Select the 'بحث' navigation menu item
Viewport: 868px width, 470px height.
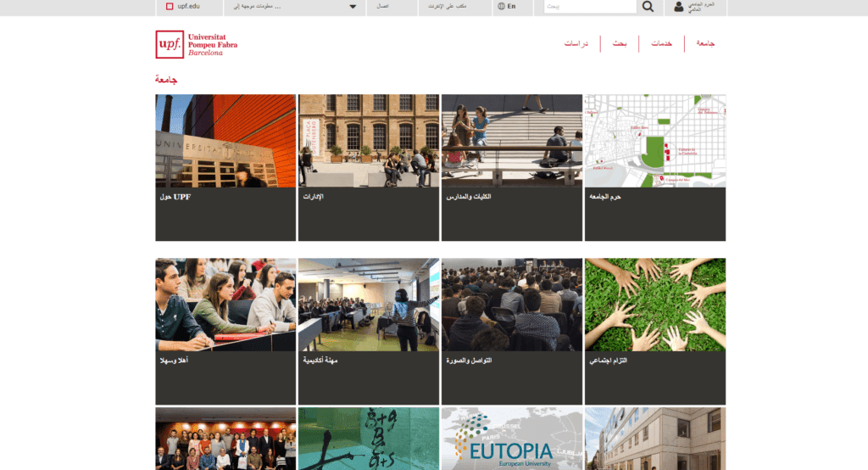(x=620, y=43)
